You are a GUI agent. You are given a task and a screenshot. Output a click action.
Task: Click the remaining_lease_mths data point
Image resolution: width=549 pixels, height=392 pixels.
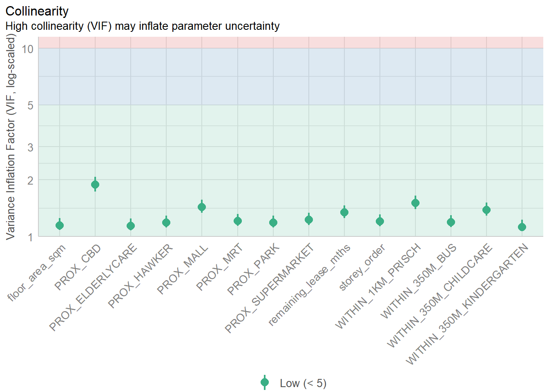click(344, 212)
